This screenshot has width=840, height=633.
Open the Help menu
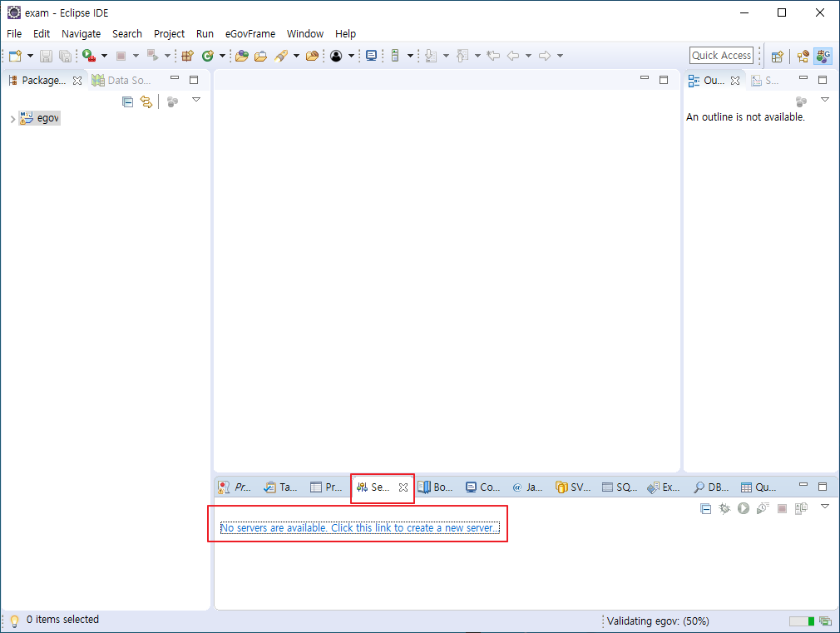coord(345,34)
